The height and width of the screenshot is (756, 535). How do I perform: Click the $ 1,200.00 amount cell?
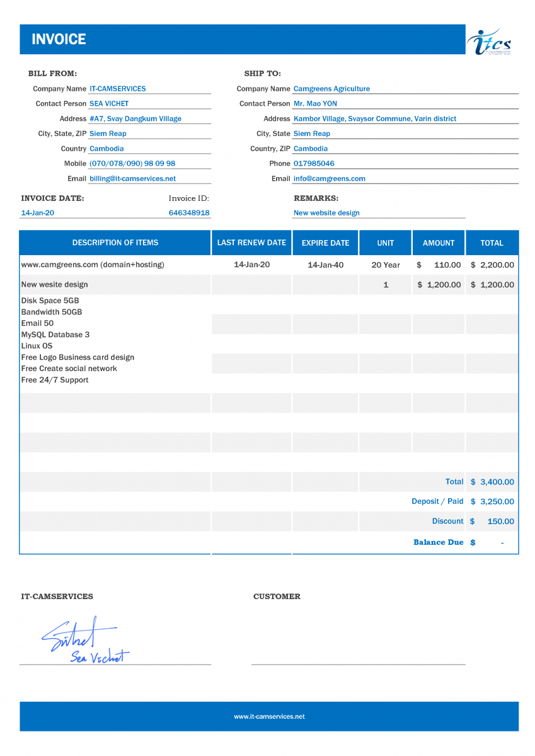[439, 285]
